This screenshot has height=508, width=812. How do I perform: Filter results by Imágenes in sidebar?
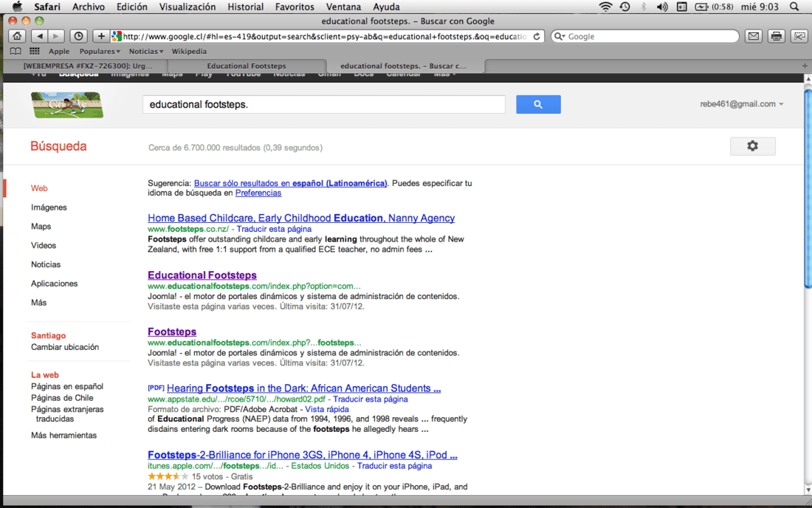point(49,207)
